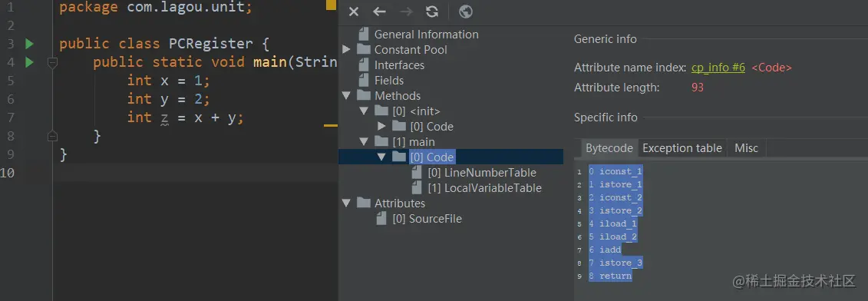Place cursor in empty editor line 10
This screenshot has width=868, height=301.
[x=195, y=173]
